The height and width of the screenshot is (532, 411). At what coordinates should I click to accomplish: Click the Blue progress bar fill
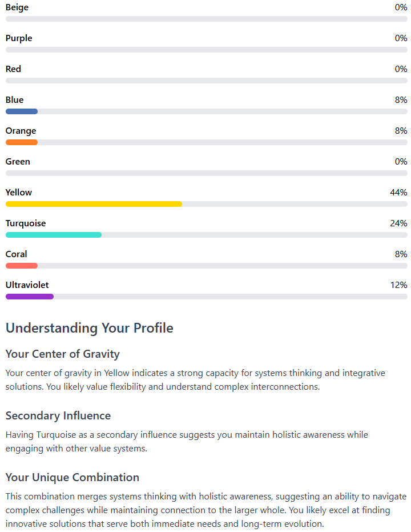22,111
